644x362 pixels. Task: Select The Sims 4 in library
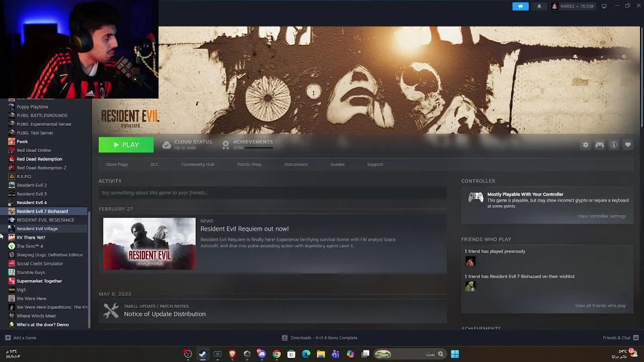pyautogui.click(x=30, y=246)
